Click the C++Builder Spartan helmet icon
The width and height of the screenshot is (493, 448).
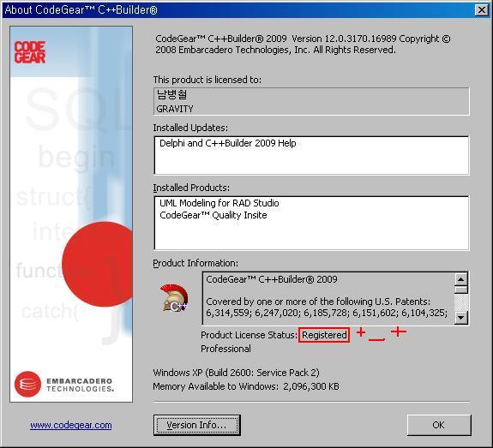tap(174, 298)
